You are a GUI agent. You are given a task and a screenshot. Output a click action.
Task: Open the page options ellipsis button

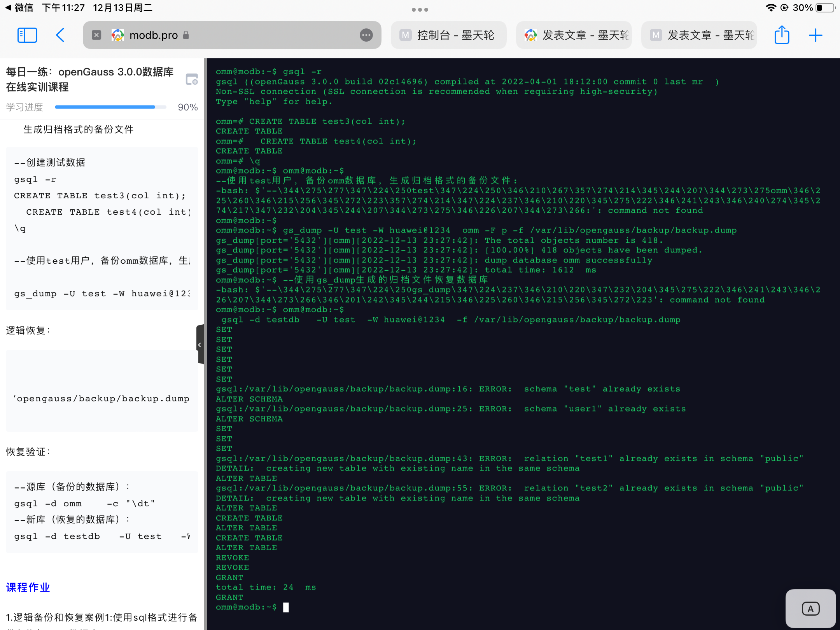(366, 35)
